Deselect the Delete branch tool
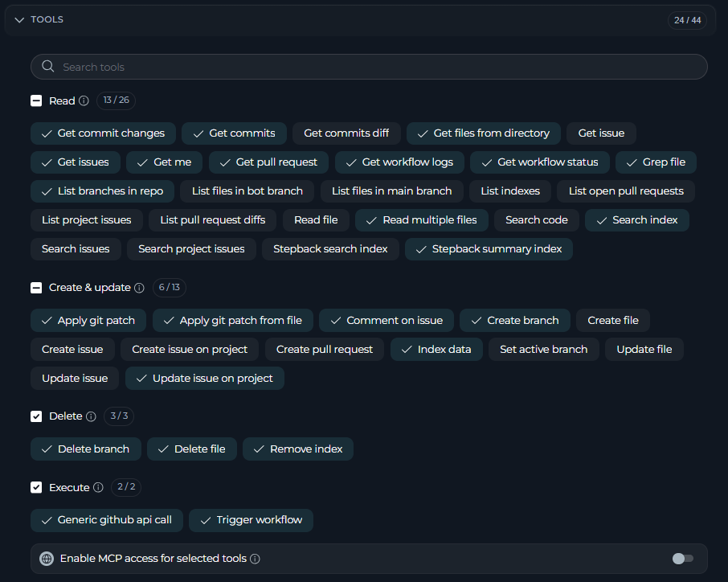Screen dimensions: 728x582 click(x=86, y=449)
